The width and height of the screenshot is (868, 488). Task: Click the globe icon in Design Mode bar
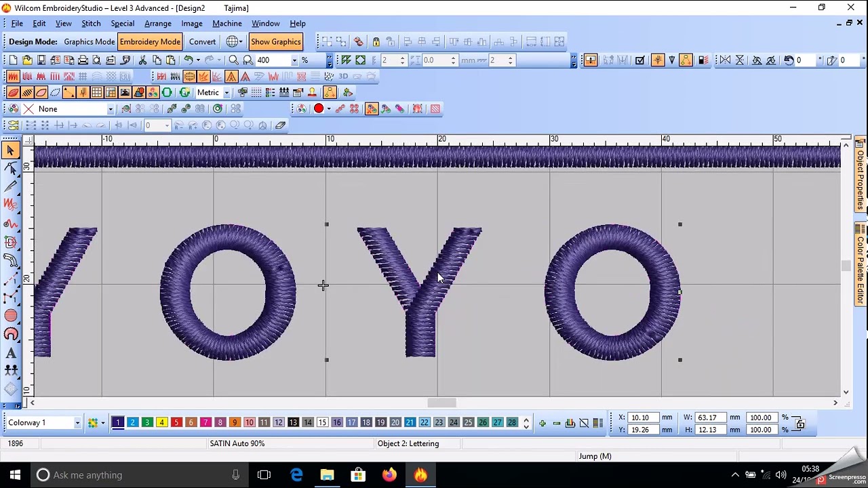point(232,42)
